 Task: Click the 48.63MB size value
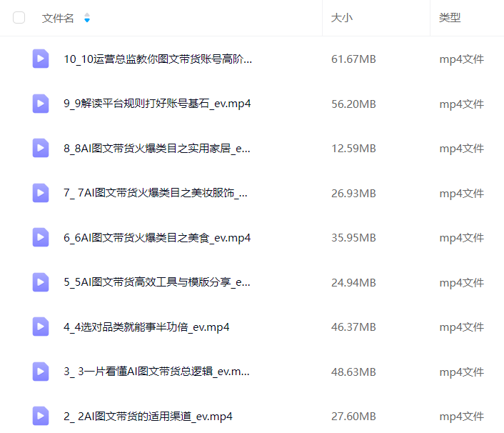tap(353, 372)
